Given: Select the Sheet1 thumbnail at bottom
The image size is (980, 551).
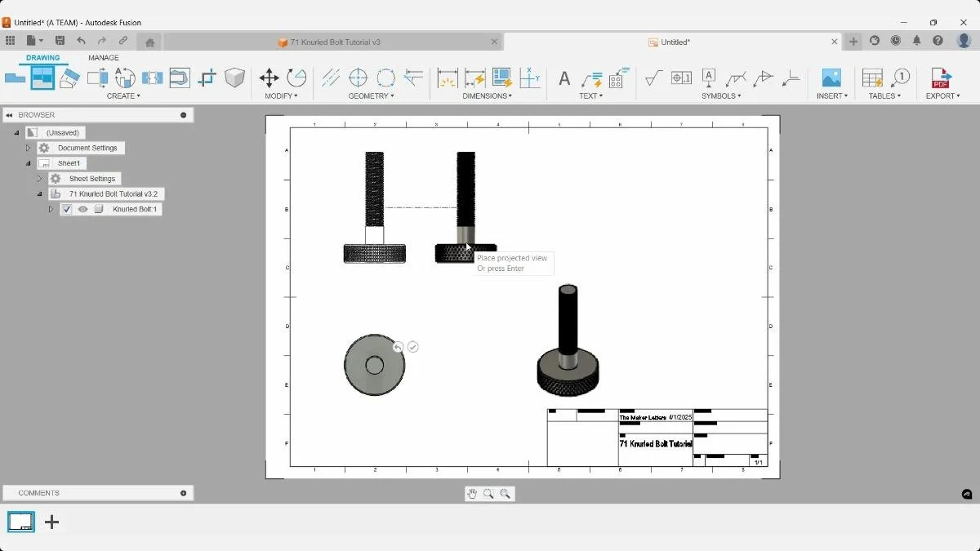Looking at the screenshot, I should [21, 522].
